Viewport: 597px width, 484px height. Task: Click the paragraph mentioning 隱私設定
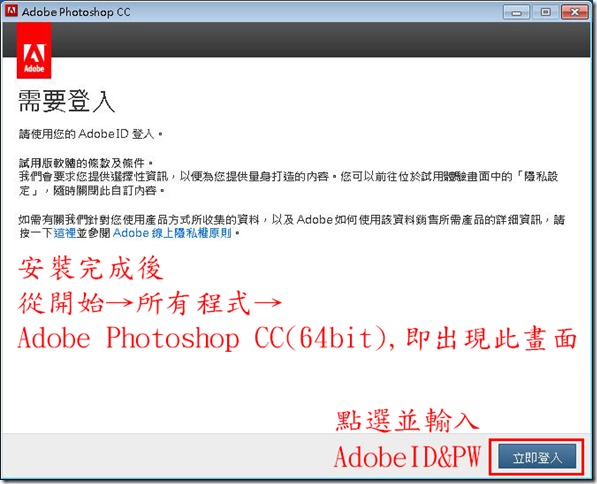[x=288, y=183]
